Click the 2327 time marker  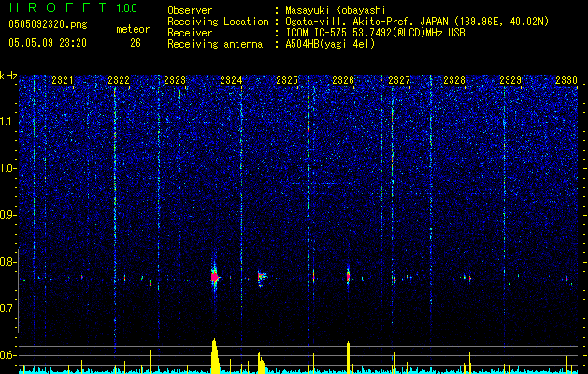point(399,80)
